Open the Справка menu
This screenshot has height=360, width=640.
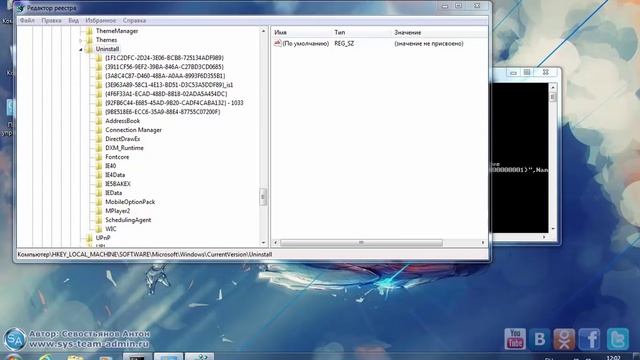coord(134,20)
